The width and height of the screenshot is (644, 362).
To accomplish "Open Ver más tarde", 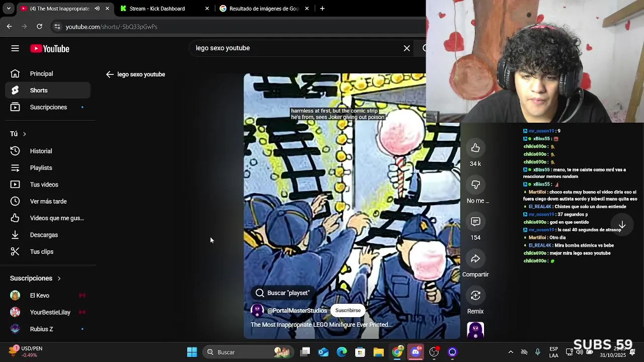I will [48, 201].
